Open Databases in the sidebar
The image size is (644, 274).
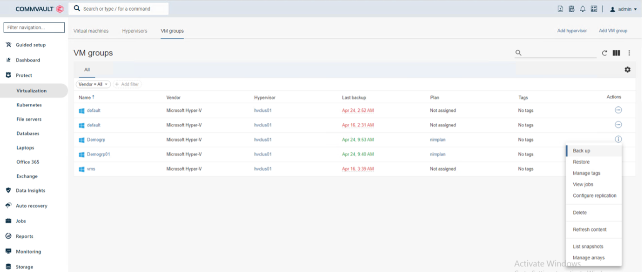tap(28, 134)
